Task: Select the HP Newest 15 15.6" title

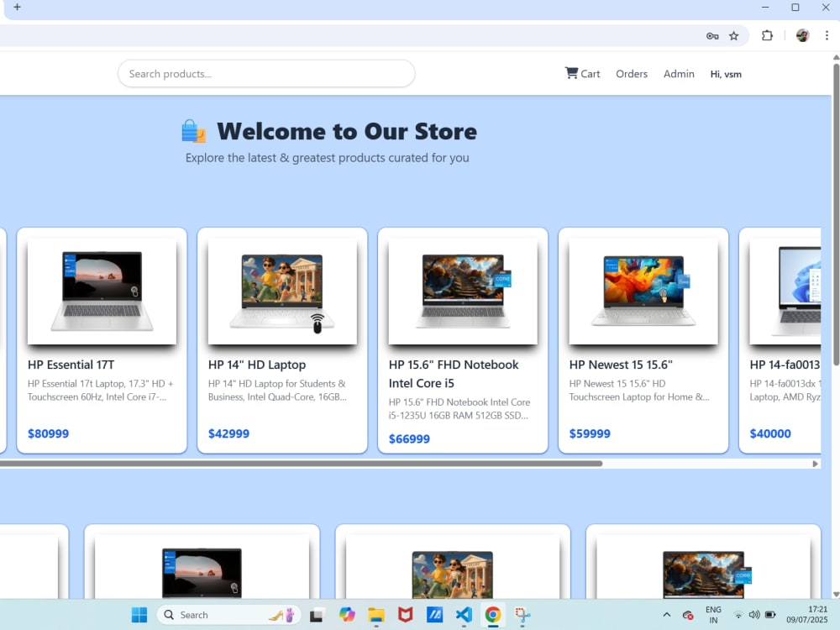Action: [621, 365]
